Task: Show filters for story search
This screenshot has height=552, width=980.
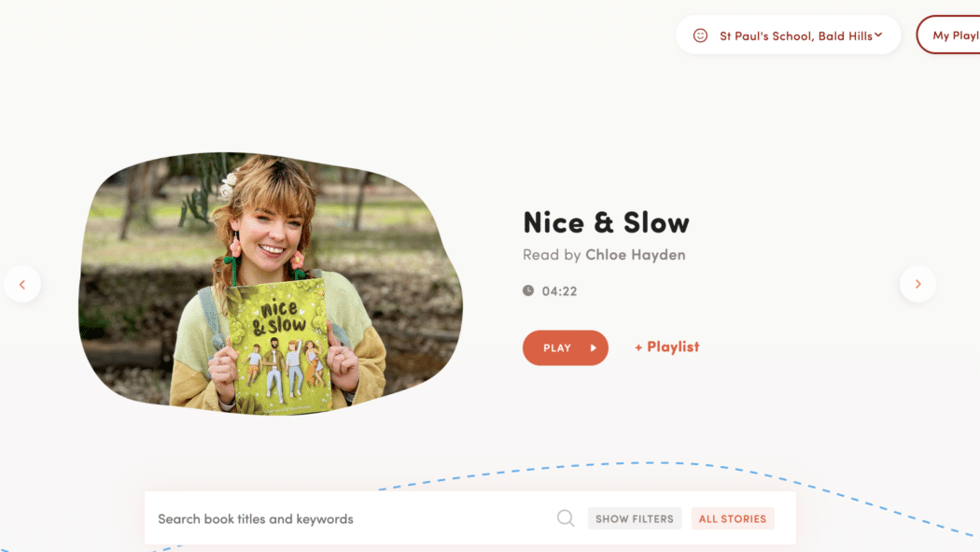Action: pyautogui.click(x=635, y=518)
